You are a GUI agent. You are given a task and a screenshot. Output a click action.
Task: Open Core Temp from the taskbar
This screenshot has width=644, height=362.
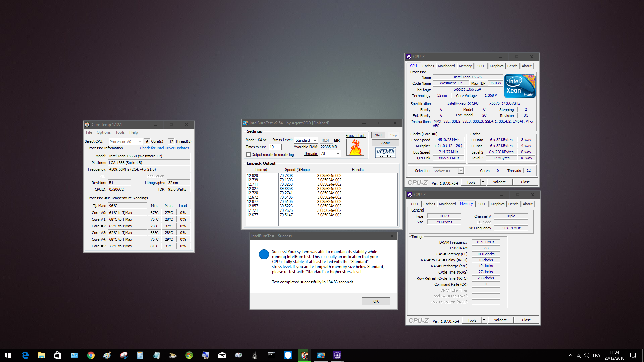[304, 355]
